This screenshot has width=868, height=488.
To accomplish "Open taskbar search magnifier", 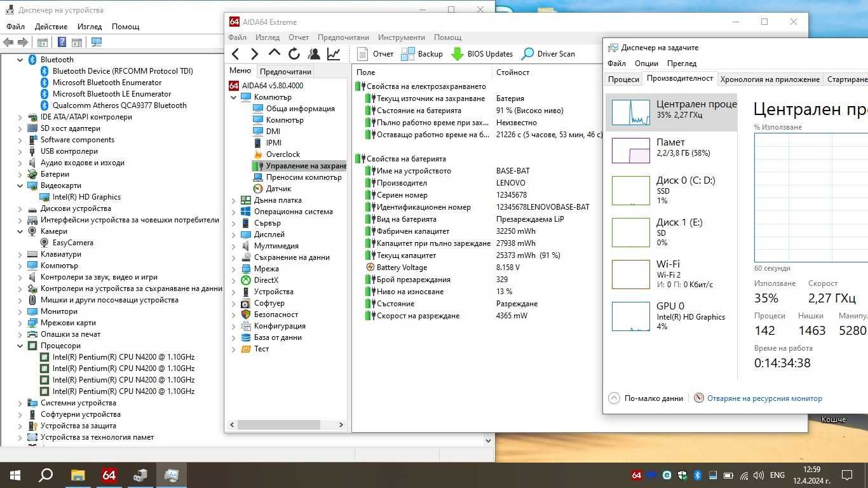I will (x=46, y=475).
